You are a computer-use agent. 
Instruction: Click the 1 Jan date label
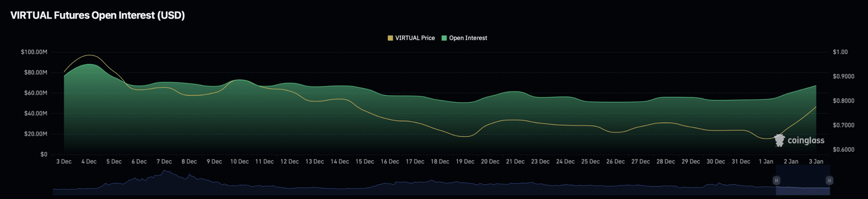pos(766,161)
